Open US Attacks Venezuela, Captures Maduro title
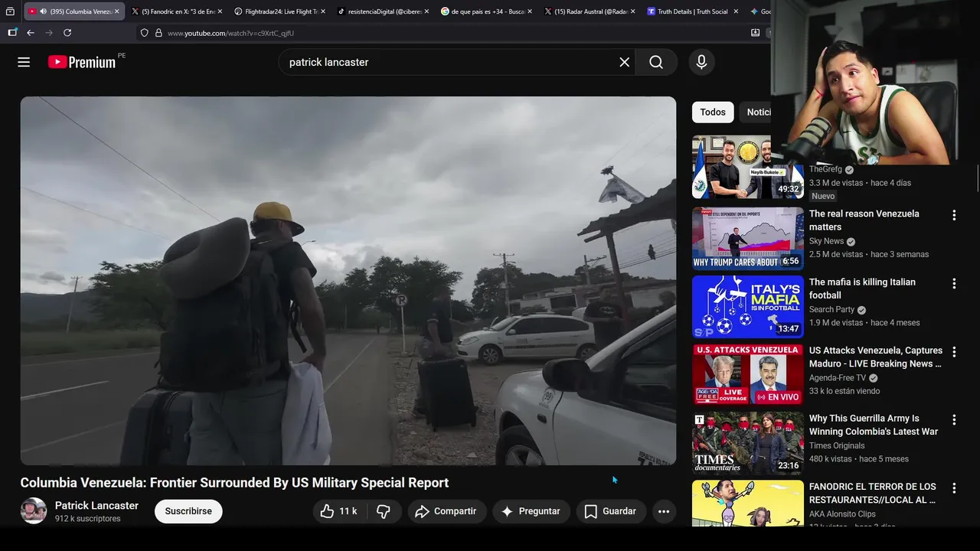Screen dimensions: 980x551 point(876,357)
